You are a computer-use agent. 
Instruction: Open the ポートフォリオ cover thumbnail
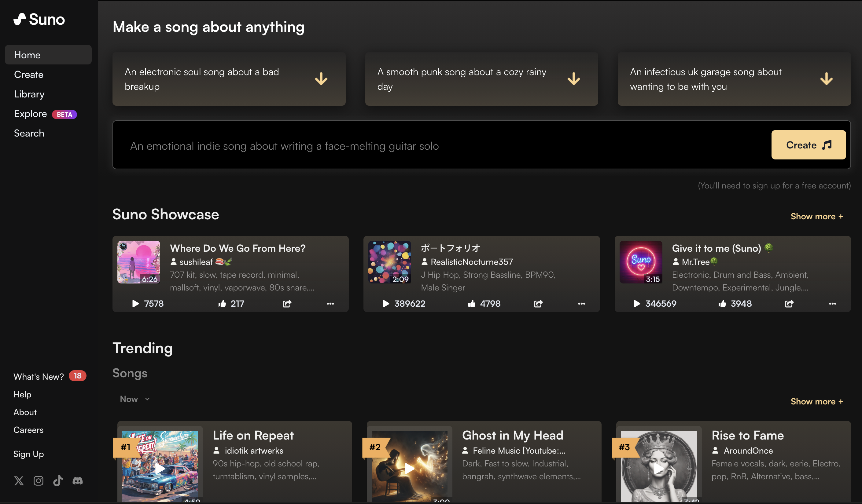[390, 262]
